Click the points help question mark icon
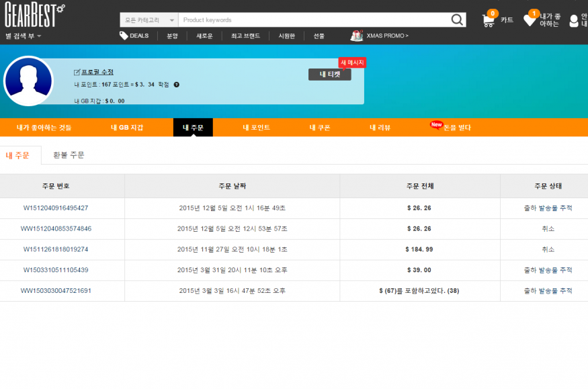The height and width of the screenshot is (389, 588). point(177,85)
